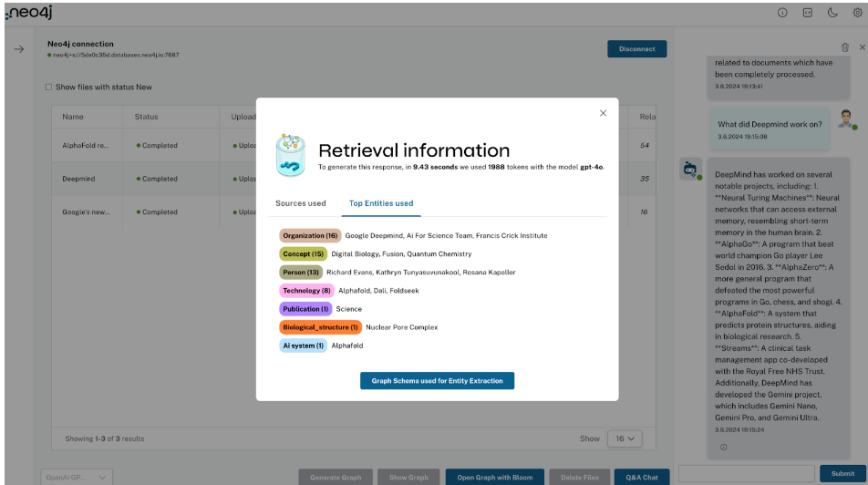The height and width of the screenshot is (485, 868).
Task: Click the Retrieval information heading
Action: [x=414, y=150]
